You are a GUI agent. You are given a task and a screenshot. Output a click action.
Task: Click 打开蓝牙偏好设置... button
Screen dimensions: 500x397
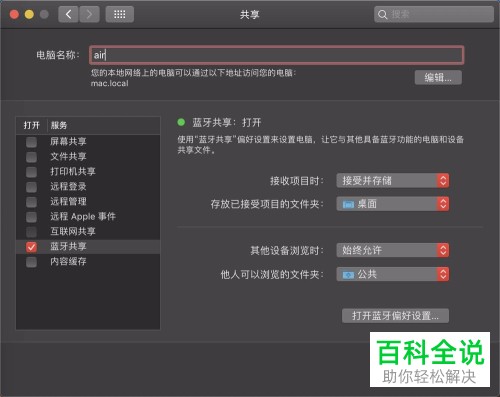click(395, 316)
